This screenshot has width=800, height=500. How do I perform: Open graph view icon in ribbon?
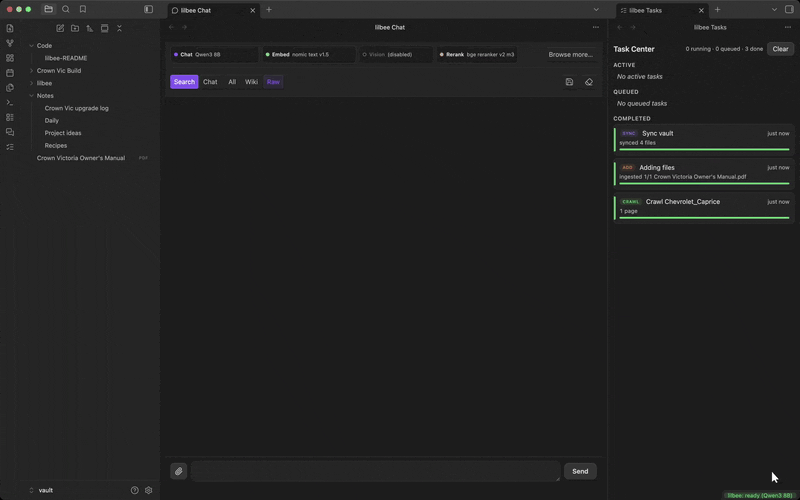tap(10, 43)
